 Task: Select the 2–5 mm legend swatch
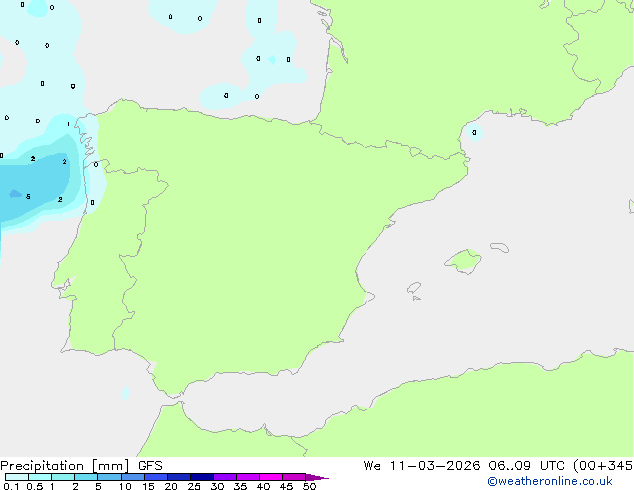pos(86,477)
